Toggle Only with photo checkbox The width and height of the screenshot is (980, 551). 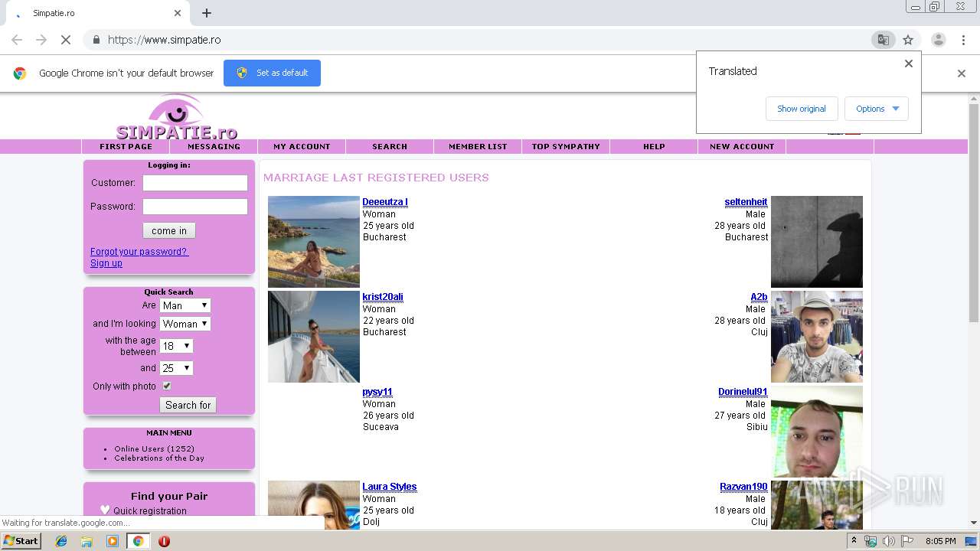click(x=166, y=386)
